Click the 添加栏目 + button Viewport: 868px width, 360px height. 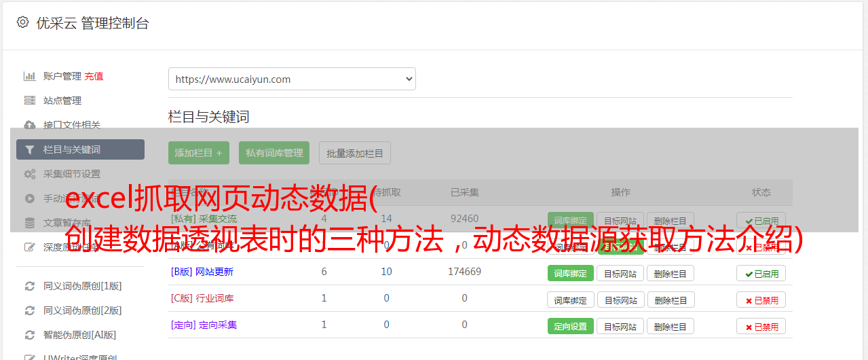[x=198, y=153]
